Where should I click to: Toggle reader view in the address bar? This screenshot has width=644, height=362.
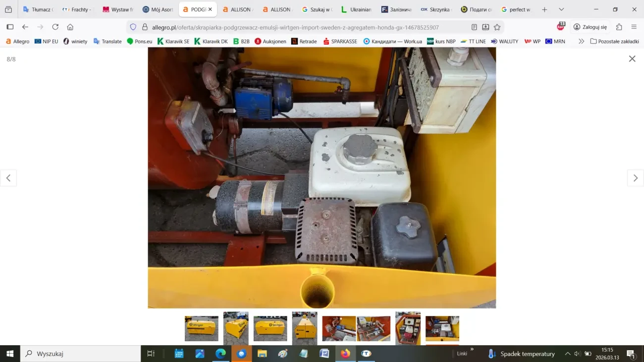coord(474,27)
